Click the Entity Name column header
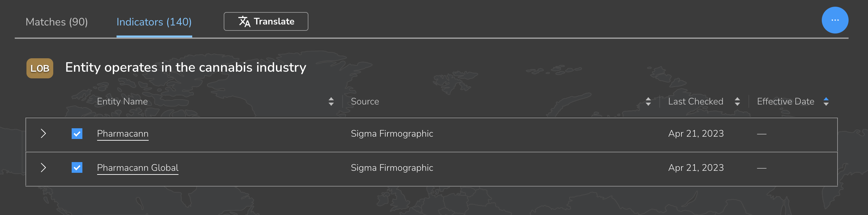Viewport: 868px width, 215px height. 122,101
